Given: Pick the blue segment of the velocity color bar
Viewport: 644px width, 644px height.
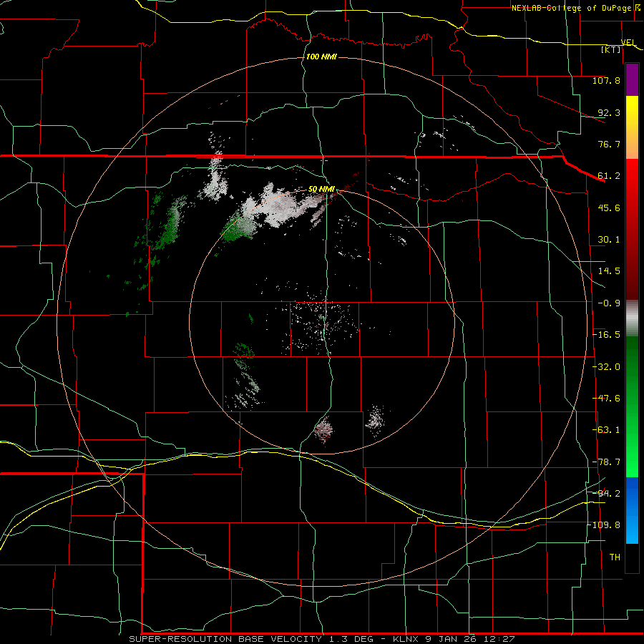Looking at the screenshot, I should pos(632,510).
